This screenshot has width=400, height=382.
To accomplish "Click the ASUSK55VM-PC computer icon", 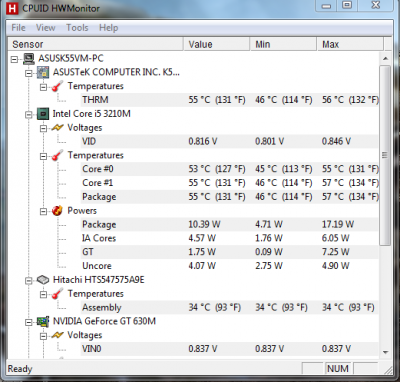I will point(29,59).
